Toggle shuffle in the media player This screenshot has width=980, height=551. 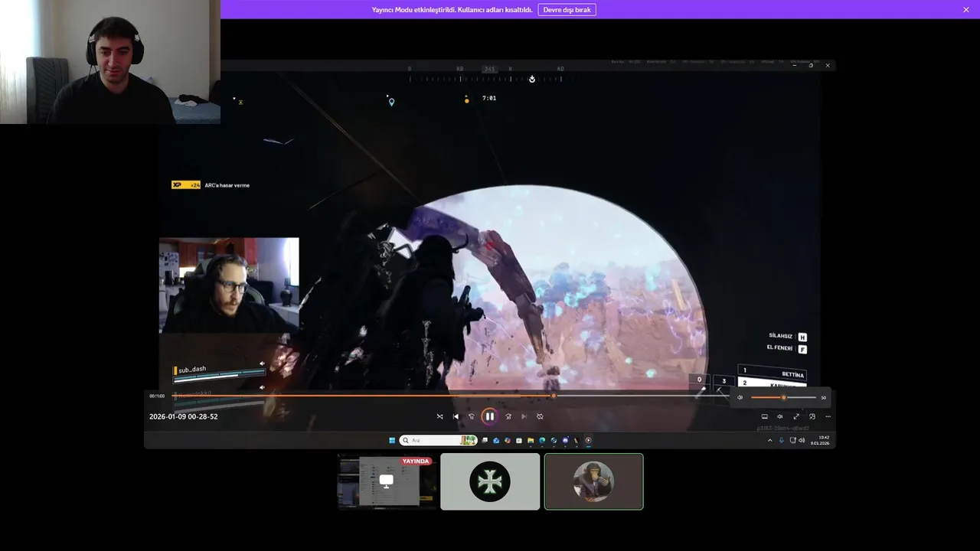[x=439, y=416]
